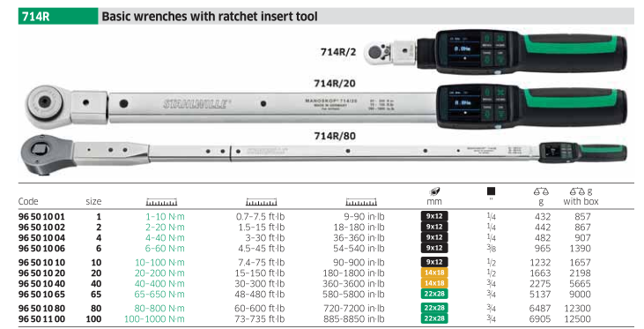
Task: Click the scale icon above the ft·lb column
Action: click(x=262, y=202)
